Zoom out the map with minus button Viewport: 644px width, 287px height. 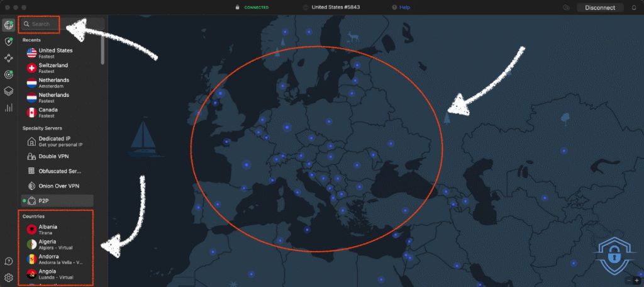(628, 281)
